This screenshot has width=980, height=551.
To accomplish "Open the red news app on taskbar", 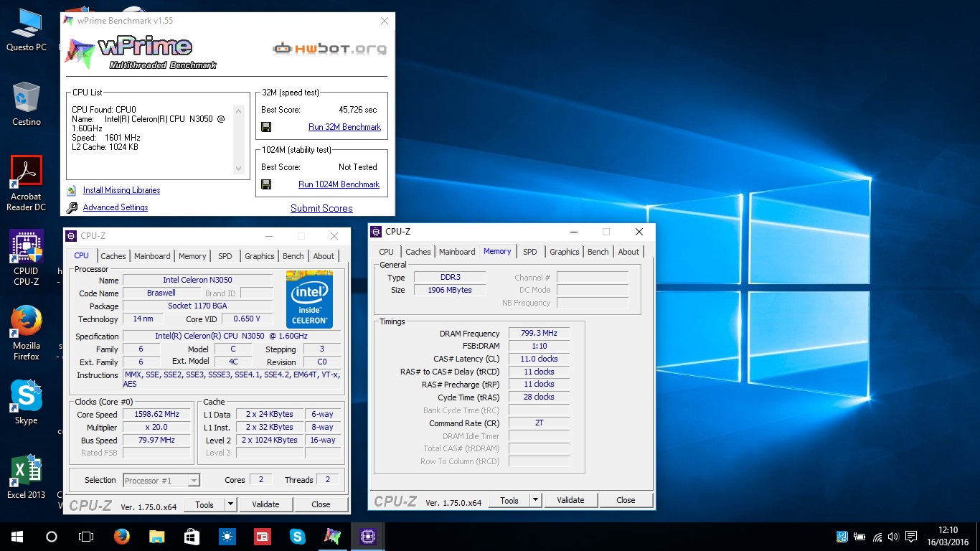I will tap(262, 536).
